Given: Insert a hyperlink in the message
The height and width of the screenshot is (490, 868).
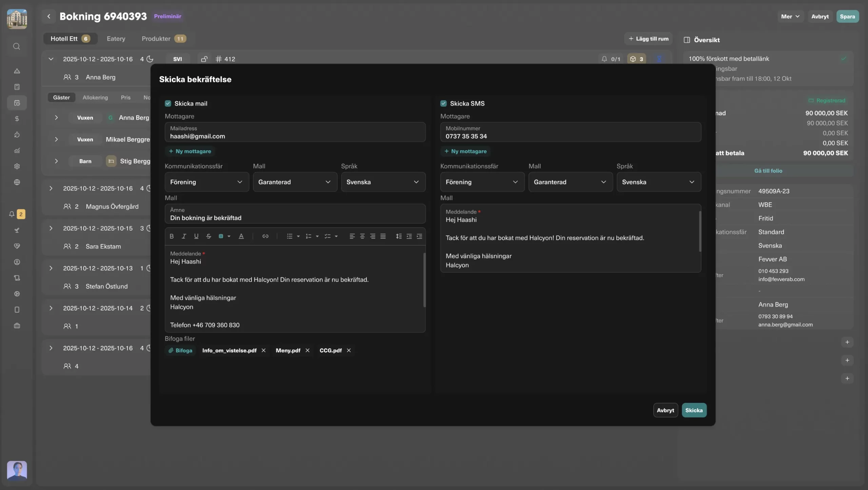Looking at the screenshot, I should (x=265, y=236).
